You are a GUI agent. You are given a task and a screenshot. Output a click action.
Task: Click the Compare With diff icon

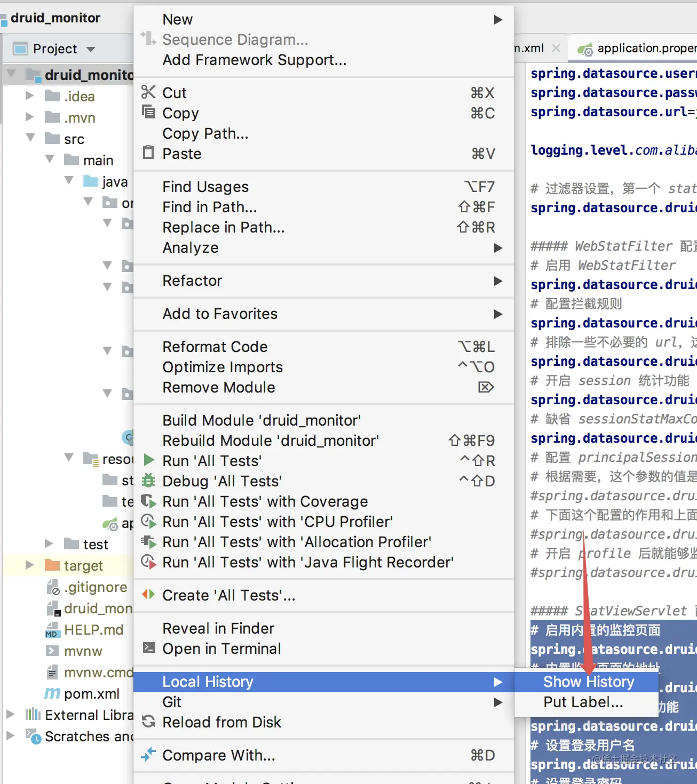[148, 754]
